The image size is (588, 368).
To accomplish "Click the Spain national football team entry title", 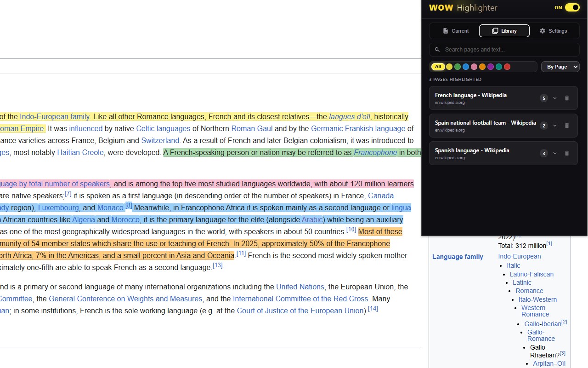I will tap(486, 123).
